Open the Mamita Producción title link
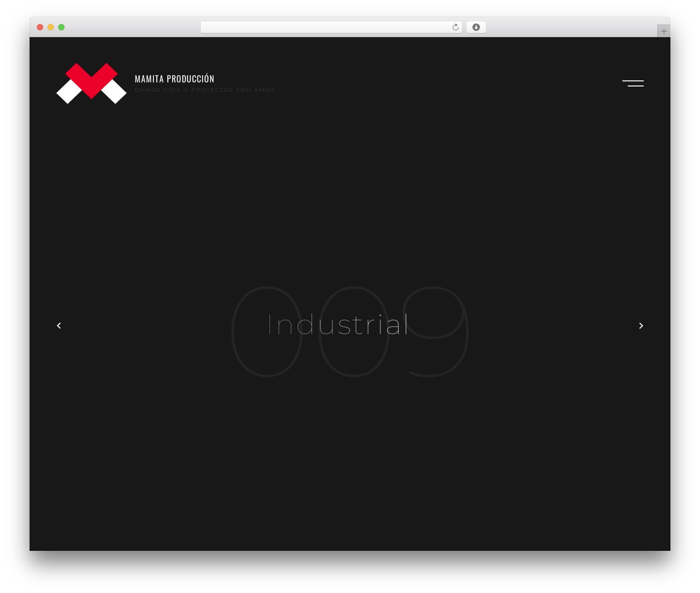The image size is (700, 593). [174, 79]
